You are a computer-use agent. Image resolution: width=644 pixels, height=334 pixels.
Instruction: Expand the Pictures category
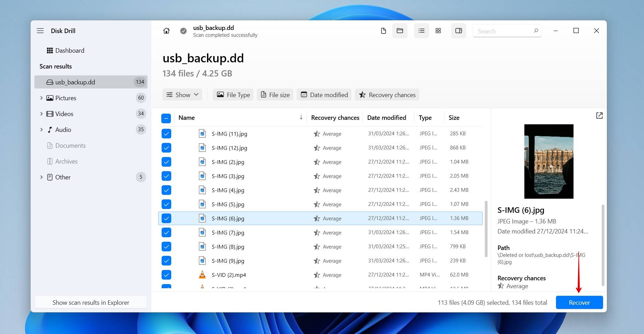tap(42, 98)
